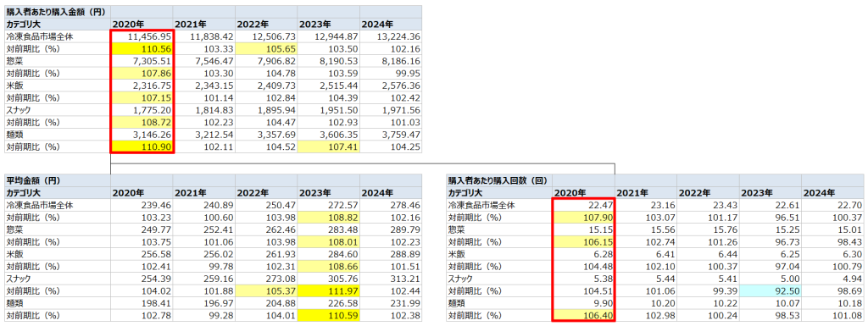Viewport: 868px width, 326px height.
Task: Select the 購入者あたり購入回数（回） title cell
Action: click(x=499, y=180)
